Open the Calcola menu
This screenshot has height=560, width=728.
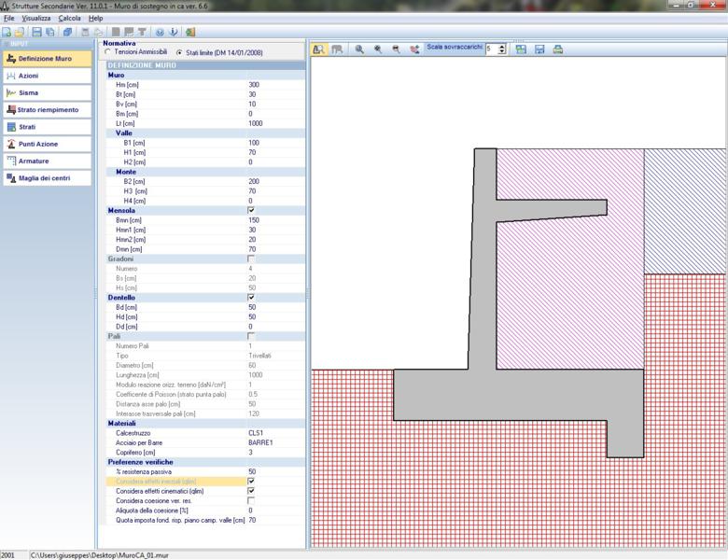(69, 18)
